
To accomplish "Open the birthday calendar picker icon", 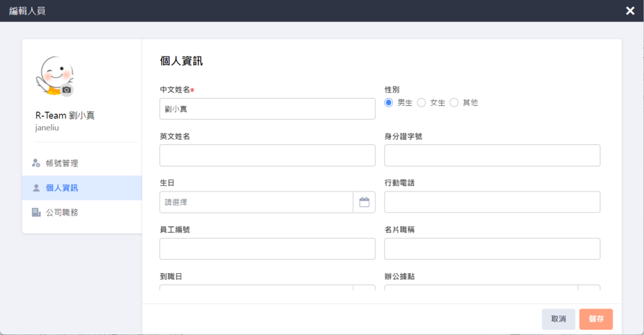I will pos(365,202).
